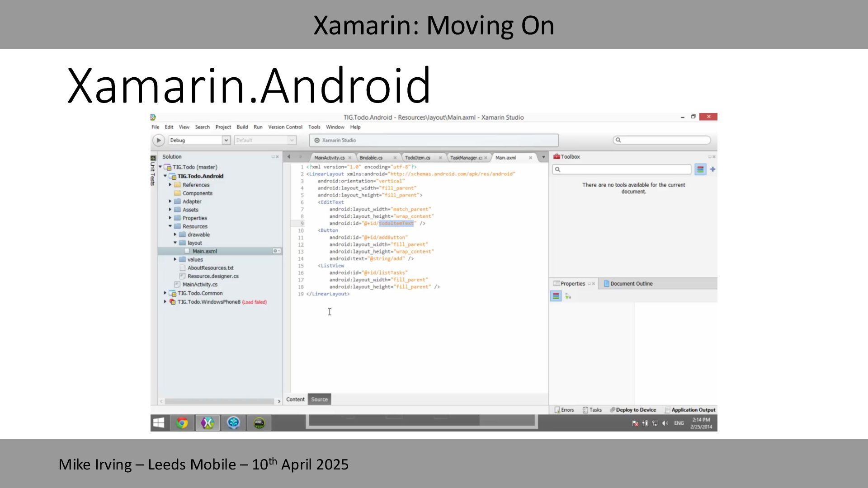Click the Toolbox add items plus icon
The width and height of the screenshot is (868, 488).
[712, 169]
